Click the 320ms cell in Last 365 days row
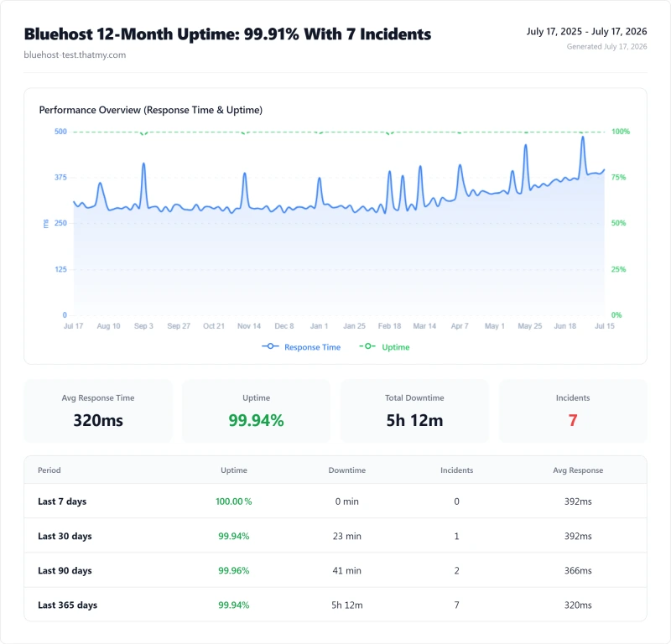Image resolution: width=671 pixels, height=644 pixels. (578, 605)
